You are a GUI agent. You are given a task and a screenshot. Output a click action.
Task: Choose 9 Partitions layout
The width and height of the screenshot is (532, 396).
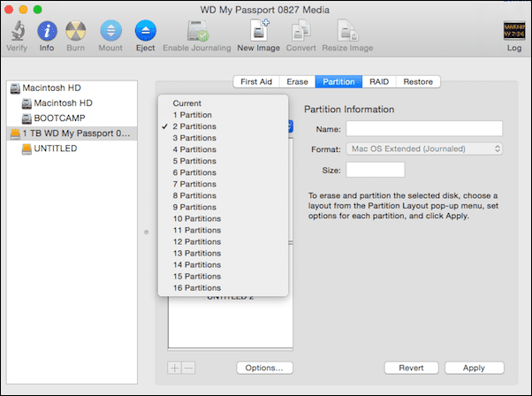coord(224,207)
